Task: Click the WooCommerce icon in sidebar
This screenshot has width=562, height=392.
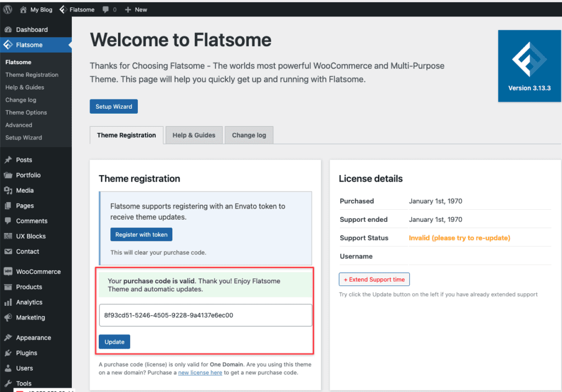Action: tap(8, 272)
